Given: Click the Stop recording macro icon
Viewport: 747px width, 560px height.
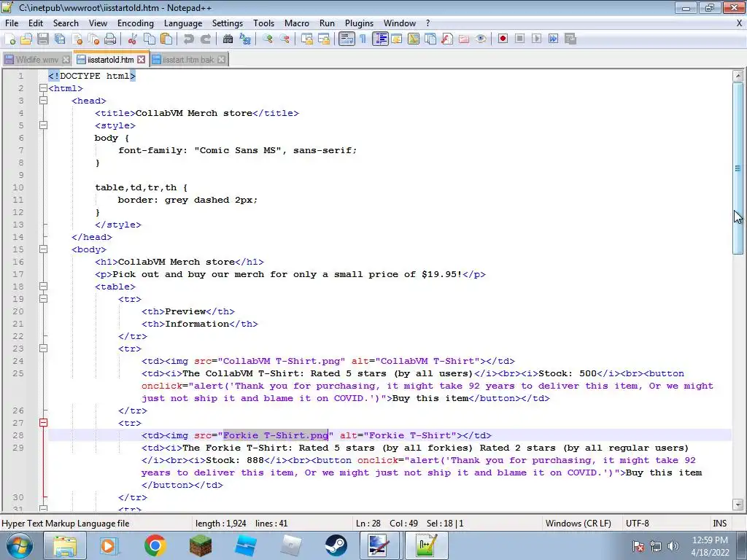Looking at the screenshot, I should [519, 39].
